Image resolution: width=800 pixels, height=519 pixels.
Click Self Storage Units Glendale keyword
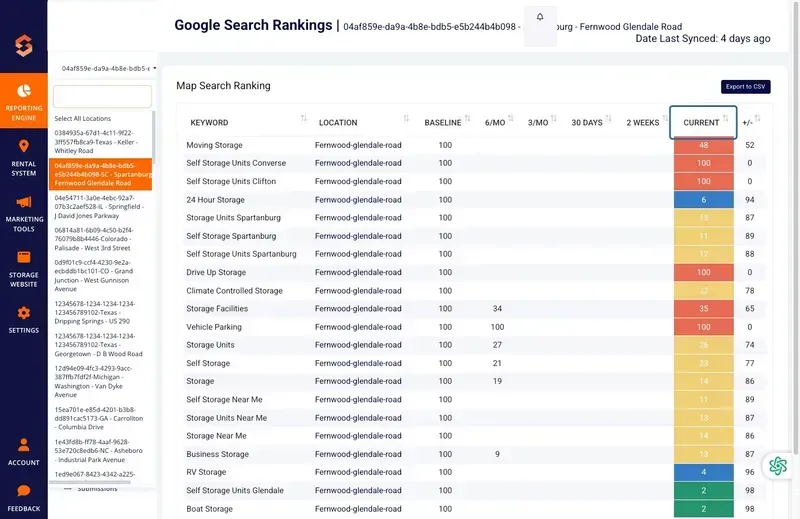pyautogui.click(x=235, y=490)
